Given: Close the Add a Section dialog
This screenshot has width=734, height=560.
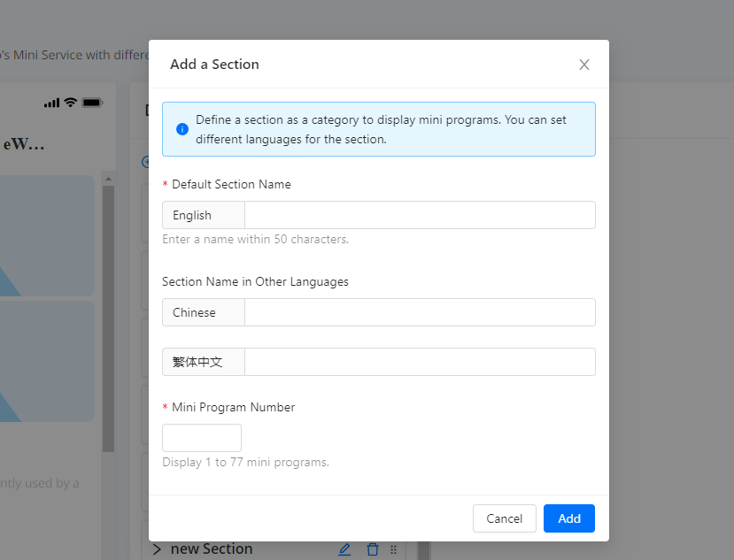Looking at the screenshot, I should click(x=583, y=65).
